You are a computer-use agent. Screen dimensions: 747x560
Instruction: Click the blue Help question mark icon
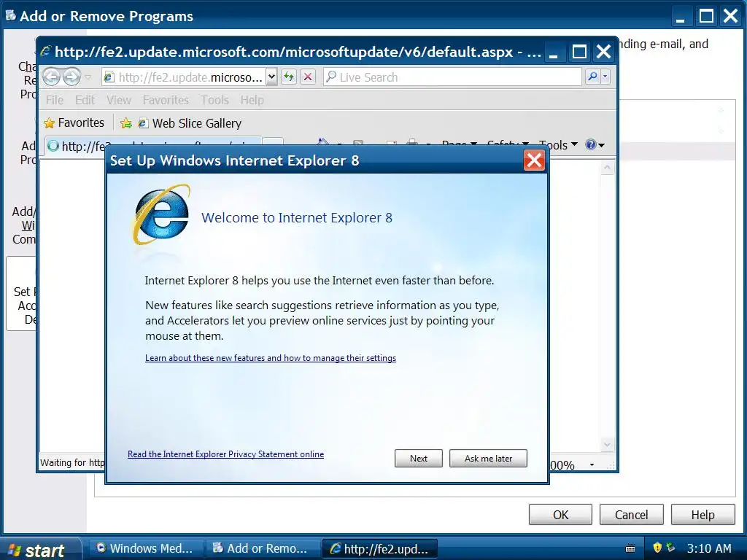tap(591, 144)
